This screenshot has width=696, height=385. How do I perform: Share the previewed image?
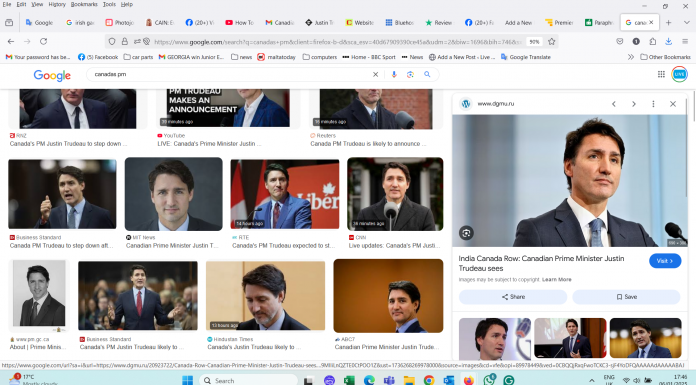coord(513,297)
